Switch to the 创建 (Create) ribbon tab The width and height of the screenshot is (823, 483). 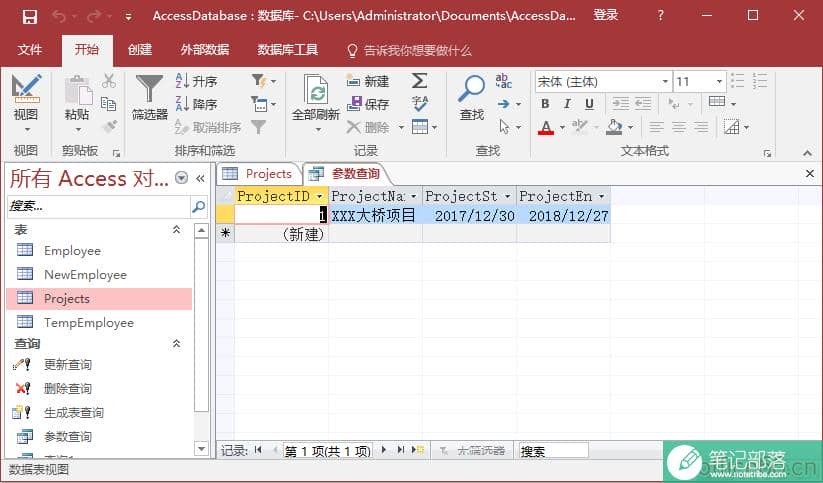point(140,50)
